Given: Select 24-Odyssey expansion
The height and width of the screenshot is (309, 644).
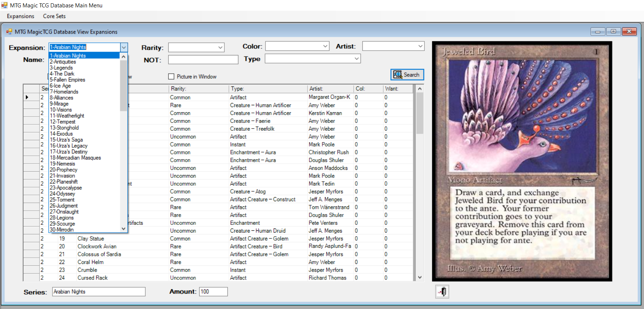Looking at the screenshot, I should click(85, 193).
